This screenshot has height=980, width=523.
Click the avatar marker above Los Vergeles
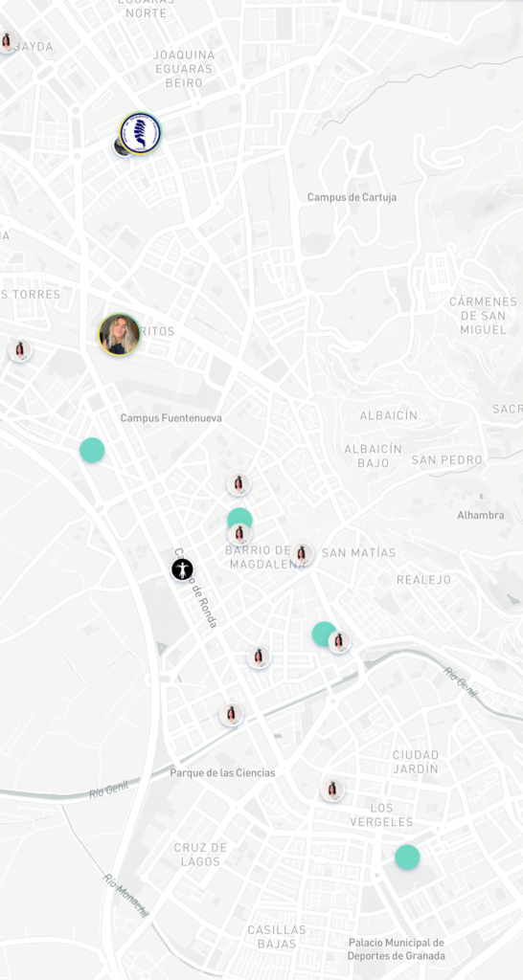pyautogui.click(x=332, y=790)
